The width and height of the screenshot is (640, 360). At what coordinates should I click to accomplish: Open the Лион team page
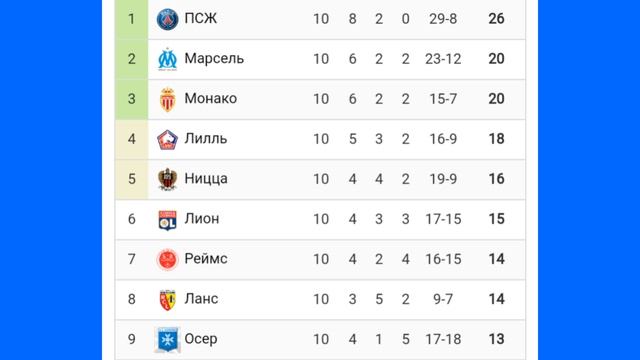point(202,219)
